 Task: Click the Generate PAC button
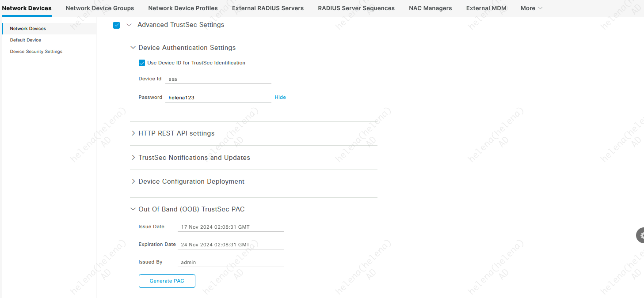pyautogui.click(x=167, y=281)
